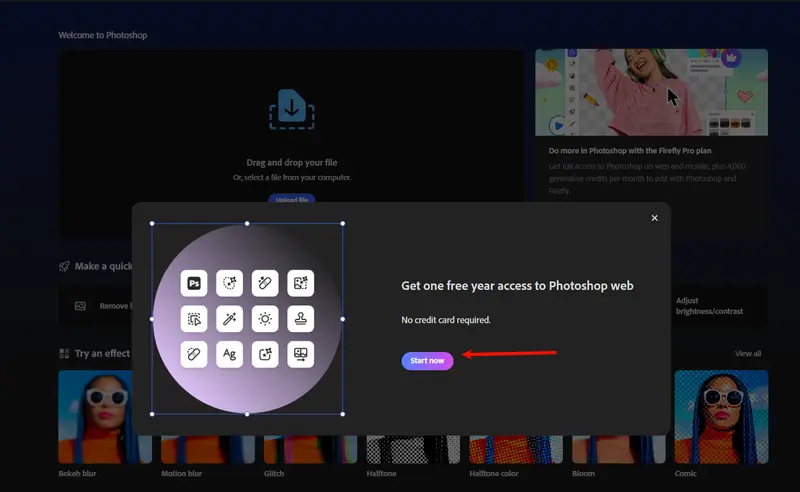Click the clone stamp icon tile
Screen dimensions: 800x492
click(x=301, y=319)
